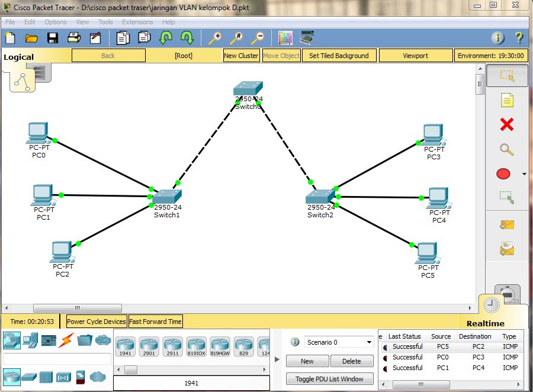The image size is (533, 392).
Task: Click the device list right scroll arrow
Action: pos(265,369)
